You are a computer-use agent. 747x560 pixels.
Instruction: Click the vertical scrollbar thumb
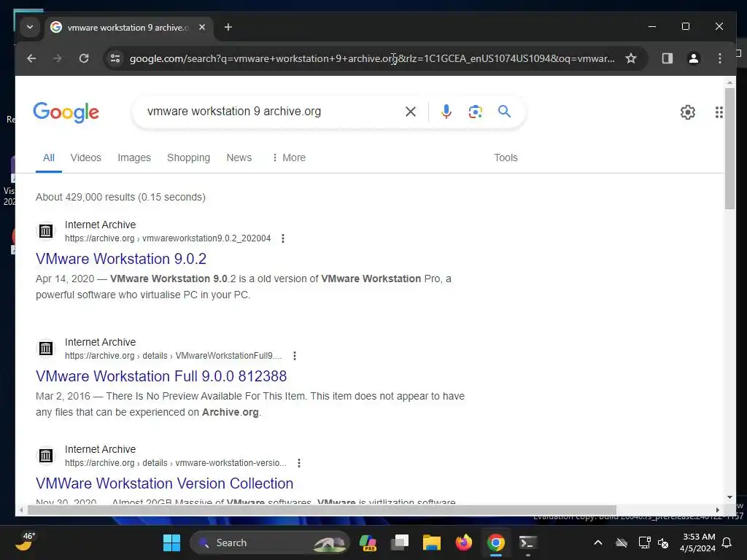pos(729,149)
